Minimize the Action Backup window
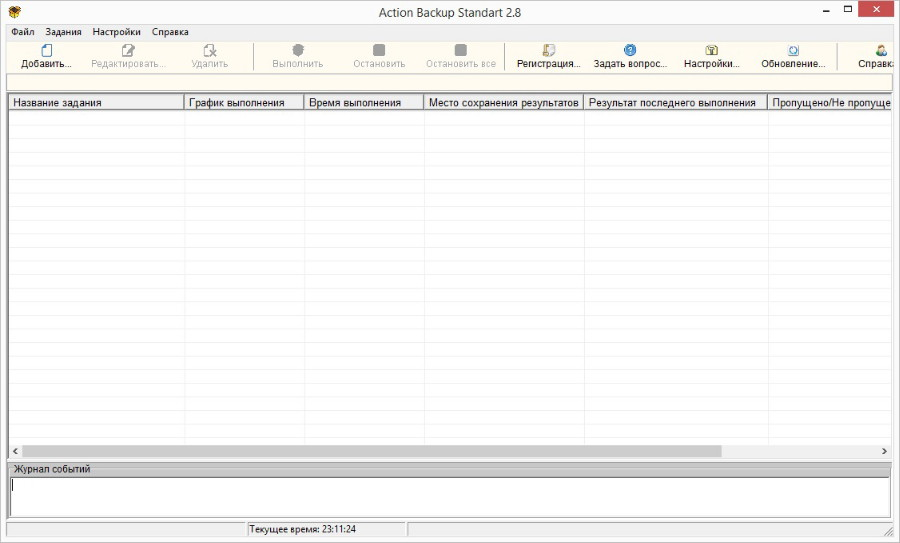 tap(827, 9)
